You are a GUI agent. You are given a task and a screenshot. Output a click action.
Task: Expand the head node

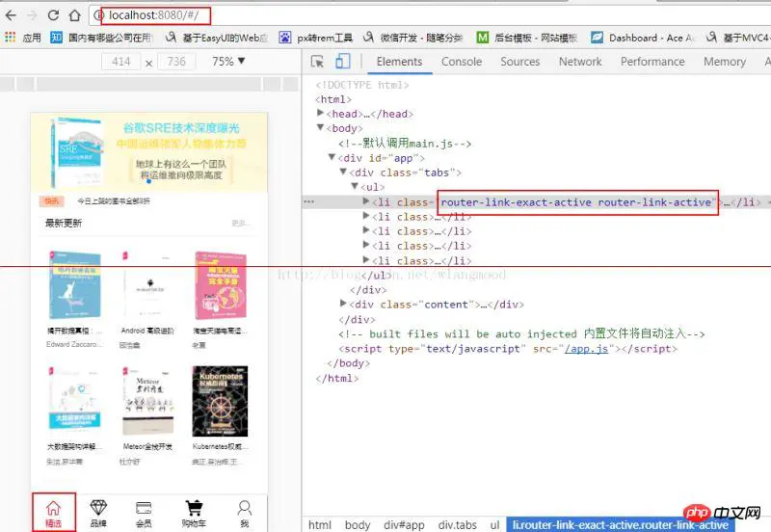pos(321,113)
